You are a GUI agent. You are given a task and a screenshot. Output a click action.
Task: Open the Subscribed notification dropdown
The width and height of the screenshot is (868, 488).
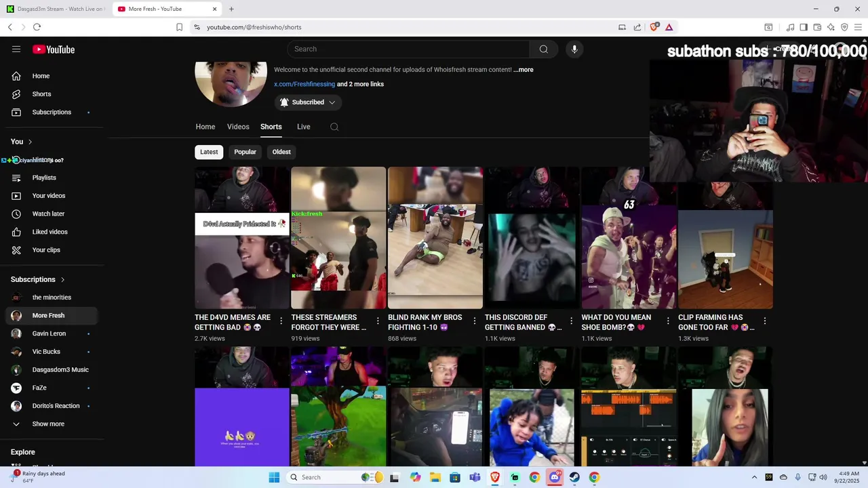point(308,102)
